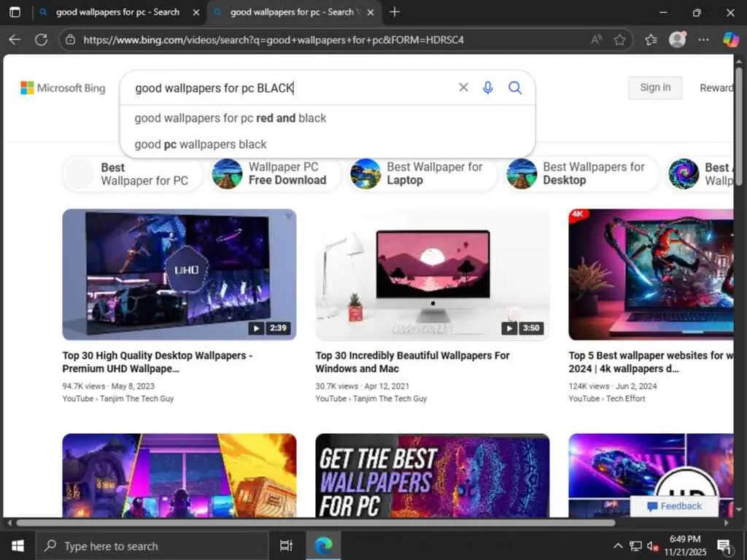Click the taskbar 'Type here to search' box
Screen dimensions: 747x560
pyautogui.click(x=152, y=546)
